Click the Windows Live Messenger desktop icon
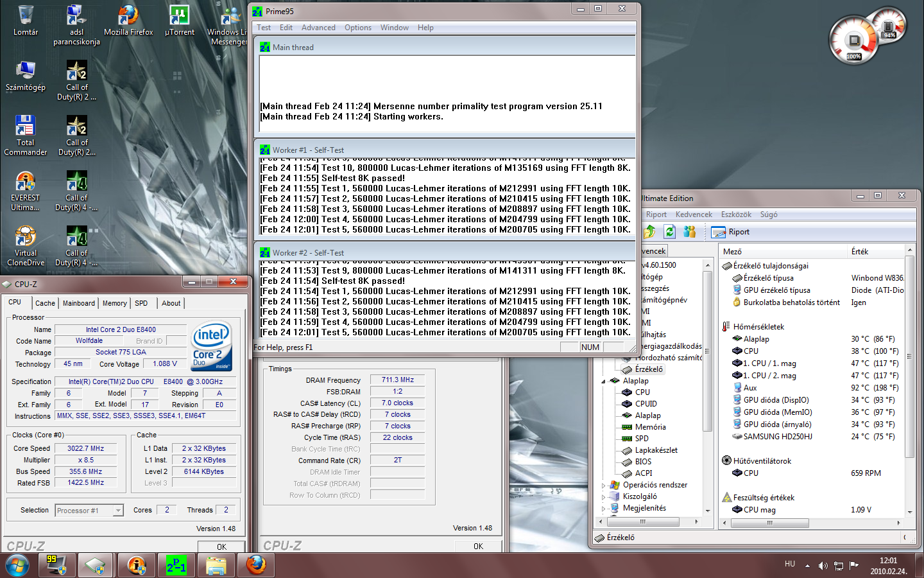Screen dimensions: 924x578 tap(228, 26)
